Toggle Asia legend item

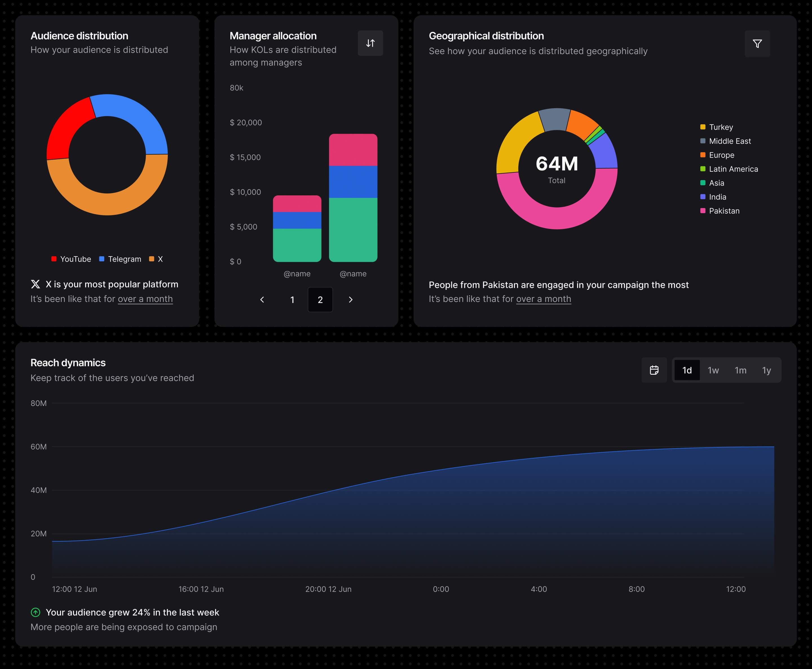(x=712, y=183)
